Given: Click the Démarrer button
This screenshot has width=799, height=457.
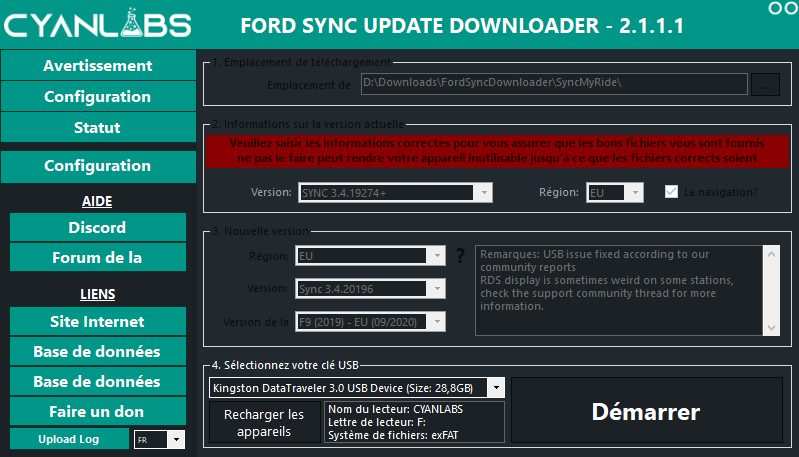Looking at the screenshot, I should (647, 411).
